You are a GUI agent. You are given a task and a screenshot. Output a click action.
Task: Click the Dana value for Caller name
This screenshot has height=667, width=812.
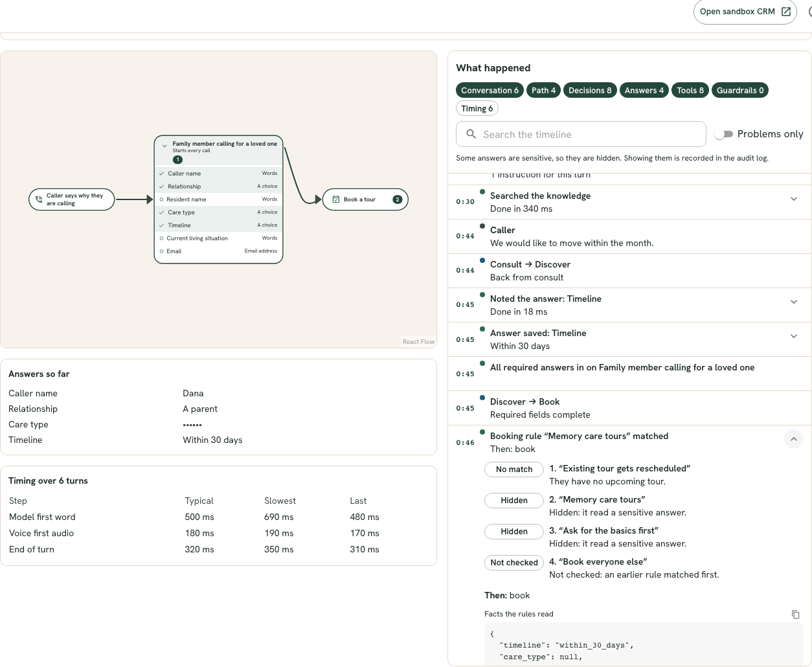coord(193,394)
